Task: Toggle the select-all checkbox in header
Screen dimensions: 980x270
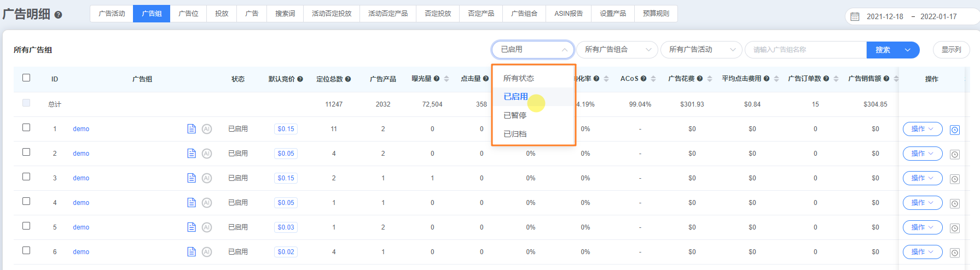Action: pyautogui.click(x=26, y=78)
